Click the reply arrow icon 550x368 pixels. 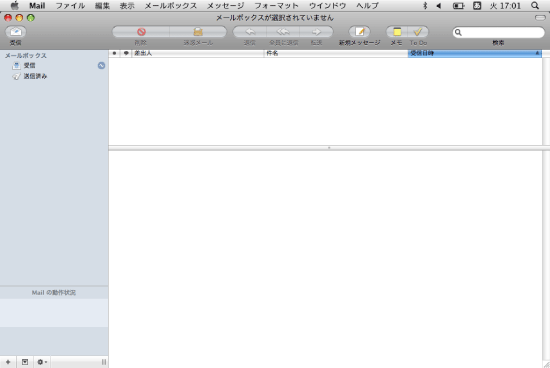coord(250,32)
